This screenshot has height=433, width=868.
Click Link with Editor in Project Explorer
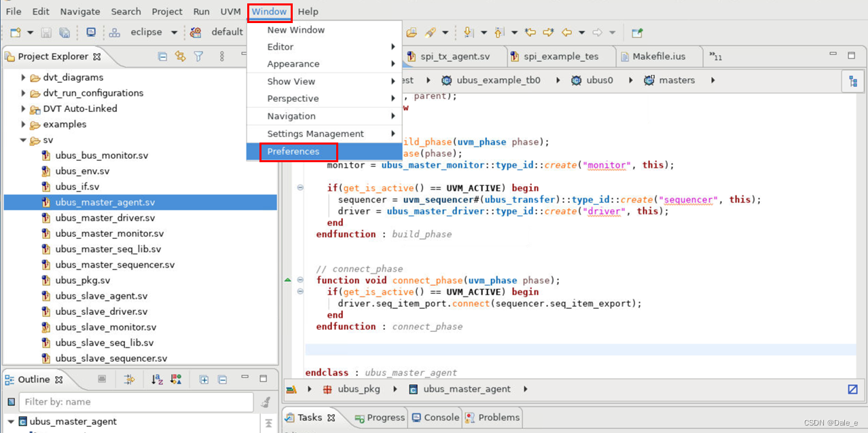180,56
